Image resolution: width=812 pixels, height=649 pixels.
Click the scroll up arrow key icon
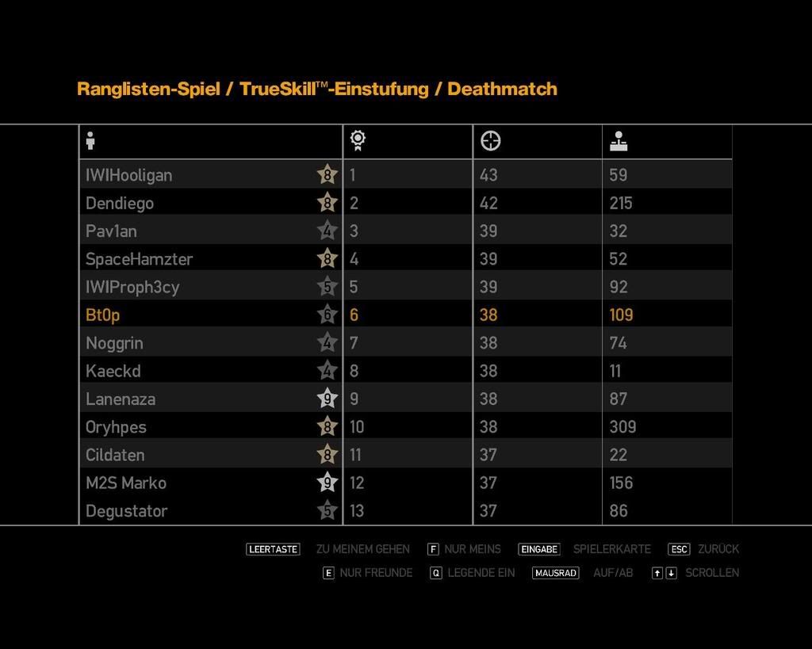pos(657,573)
